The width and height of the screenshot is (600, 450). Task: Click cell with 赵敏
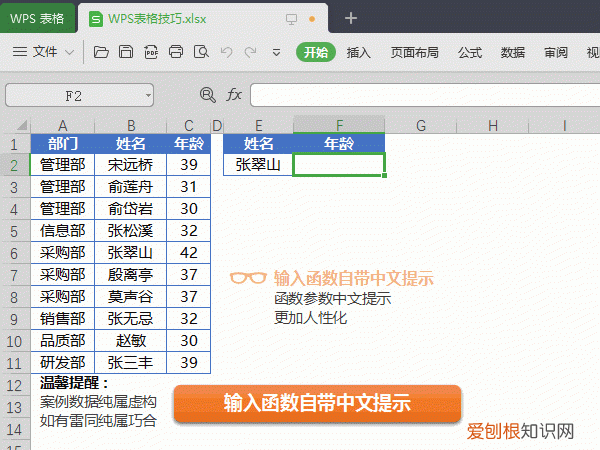[x=130, y=341]
